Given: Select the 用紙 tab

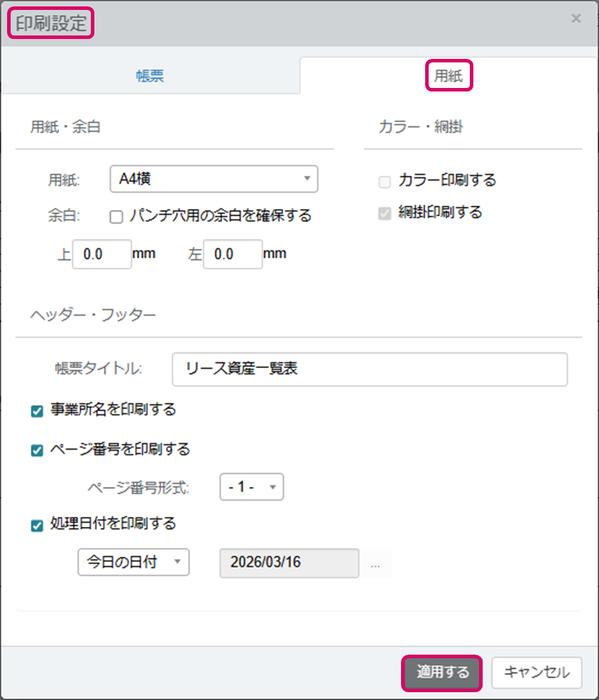Looking at the screenshot, I should [448, 77].
